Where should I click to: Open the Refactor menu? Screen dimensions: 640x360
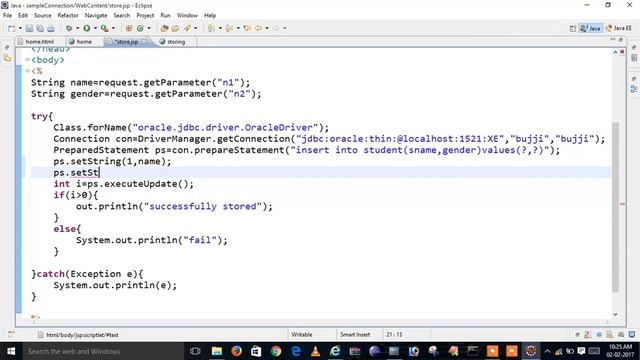click(68, 15)
